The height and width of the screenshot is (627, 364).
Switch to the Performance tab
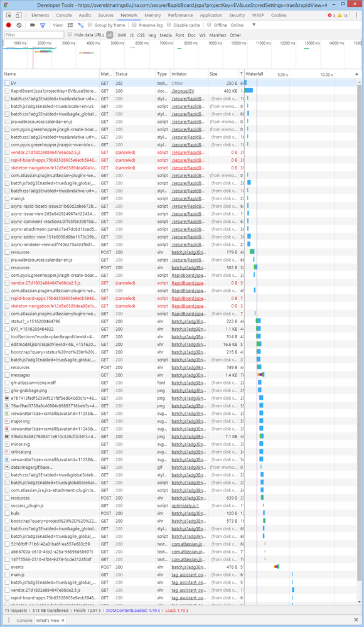click(x=180, y=15)
